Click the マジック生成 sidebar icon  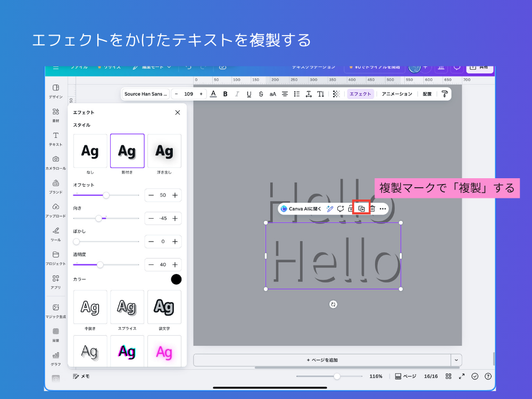click(x=55, y=309)
